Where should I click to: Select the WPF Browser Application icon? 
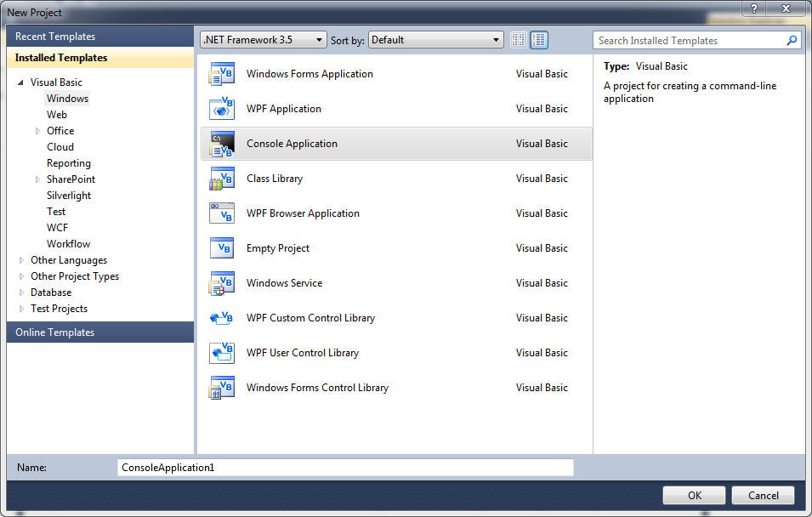[x=222, y=213]
